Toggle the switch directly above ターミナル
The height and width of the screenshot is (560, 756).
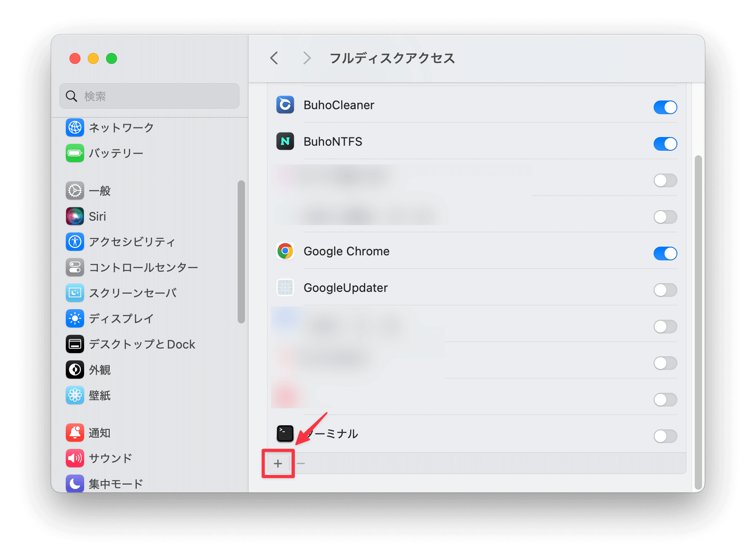click(x=665, y=400)
